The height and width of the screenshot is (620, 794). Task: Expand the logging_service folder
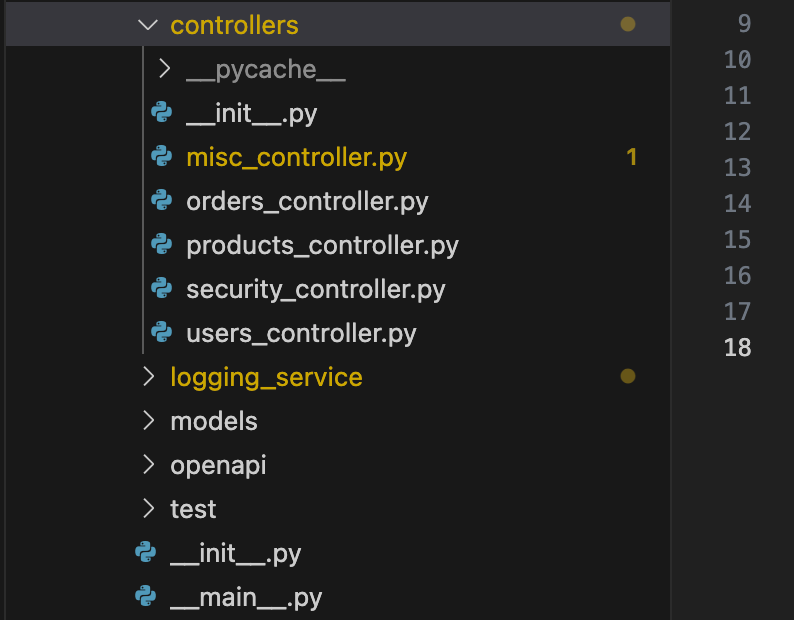[149, 377]
